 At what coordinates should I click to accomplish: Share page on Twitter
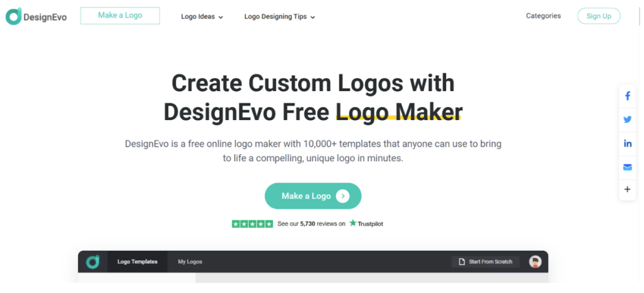tap(627, 120)
